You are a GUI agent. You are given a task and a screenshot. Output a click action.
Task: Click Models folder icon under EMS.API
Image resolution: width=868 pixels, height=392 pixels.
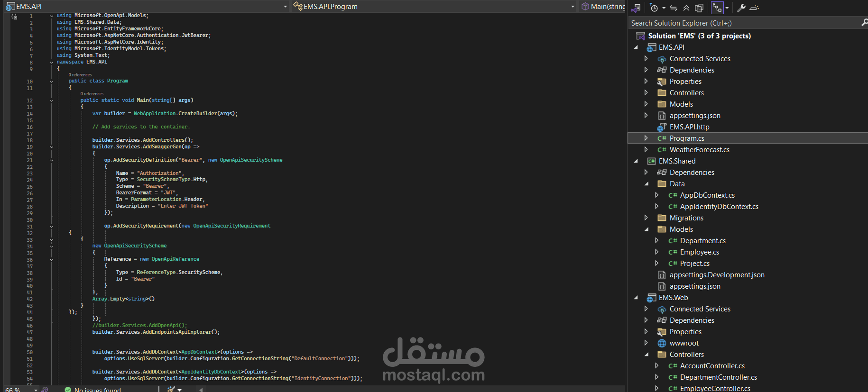click(x=662, y=104)
